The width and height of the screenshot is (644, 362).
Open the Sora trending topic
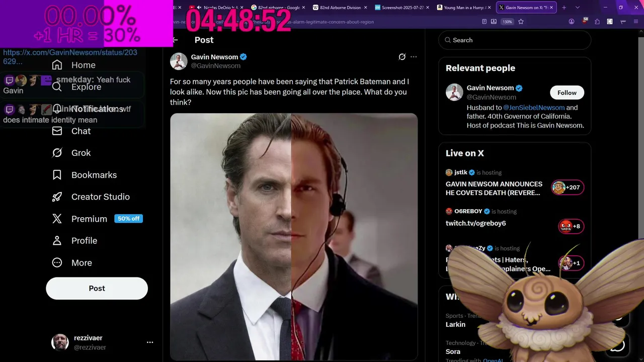453,351
